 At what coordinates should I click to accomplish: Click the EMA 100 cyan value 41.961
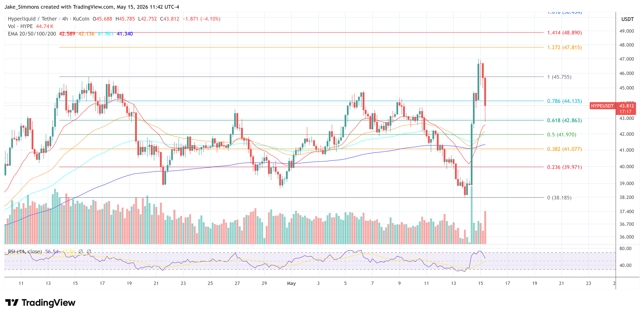pyautogui.click(x=105, y=34)
